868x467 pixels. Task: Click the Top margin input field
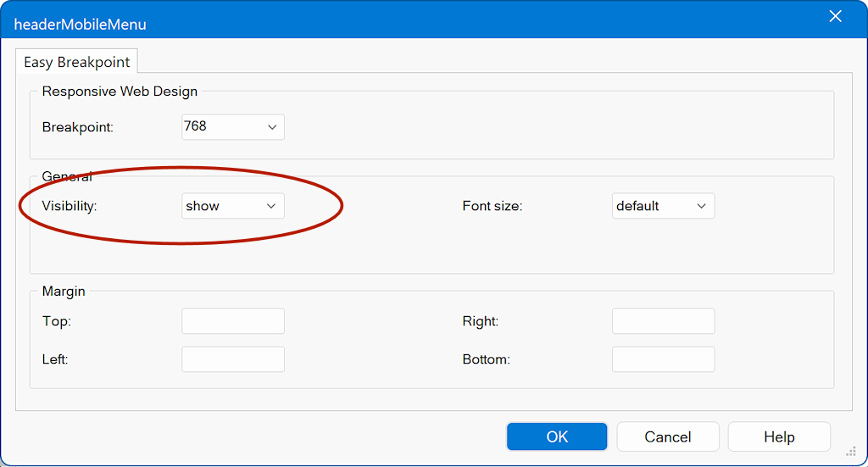[233, 321]
